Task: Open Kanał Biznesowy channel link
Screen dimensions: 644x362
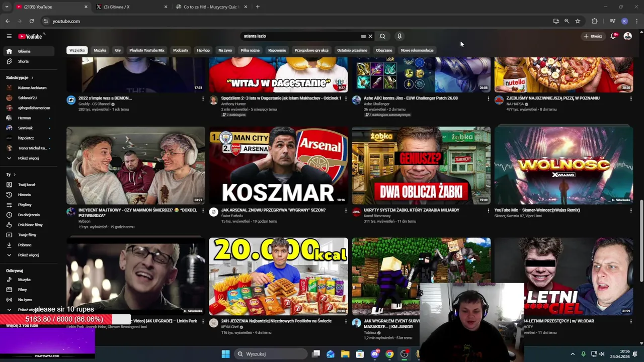Action: pyautogui.click(x=377, y=216)
